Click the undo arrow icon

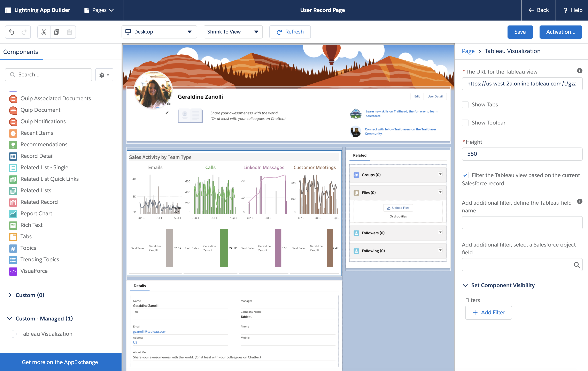point(11,32)
